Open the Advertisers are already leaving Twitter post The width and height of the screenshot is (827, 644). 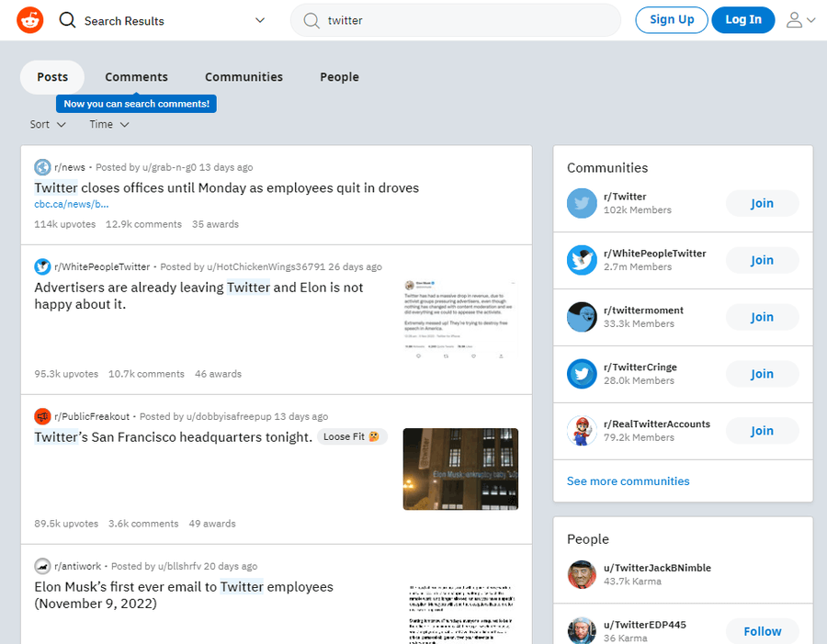pos(198,296)
